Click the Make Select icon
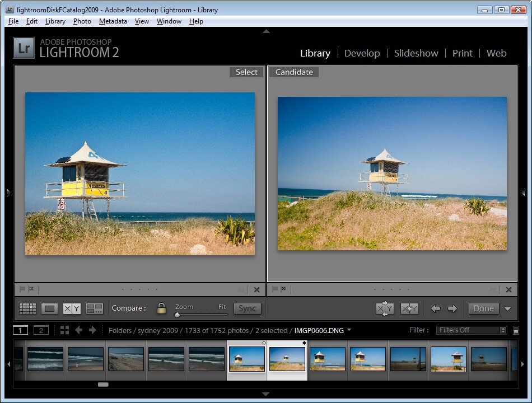532x403 pixels. 409,308
